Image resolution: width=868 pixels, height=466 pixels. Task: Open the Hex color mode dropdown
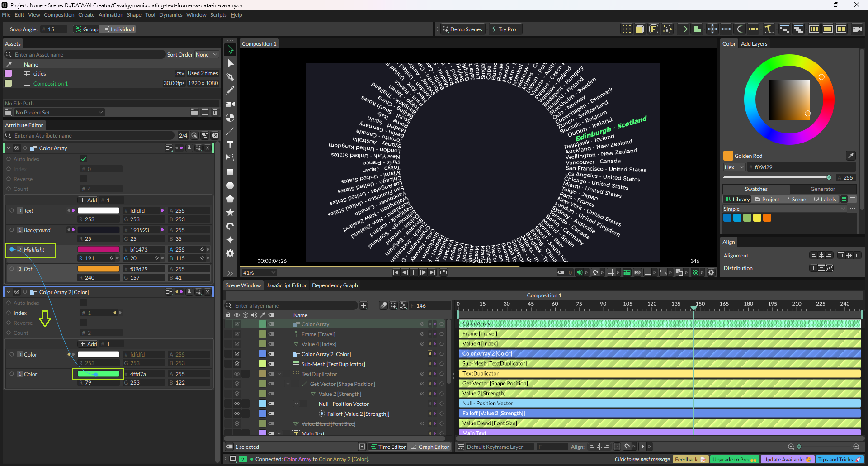point(734,167)
